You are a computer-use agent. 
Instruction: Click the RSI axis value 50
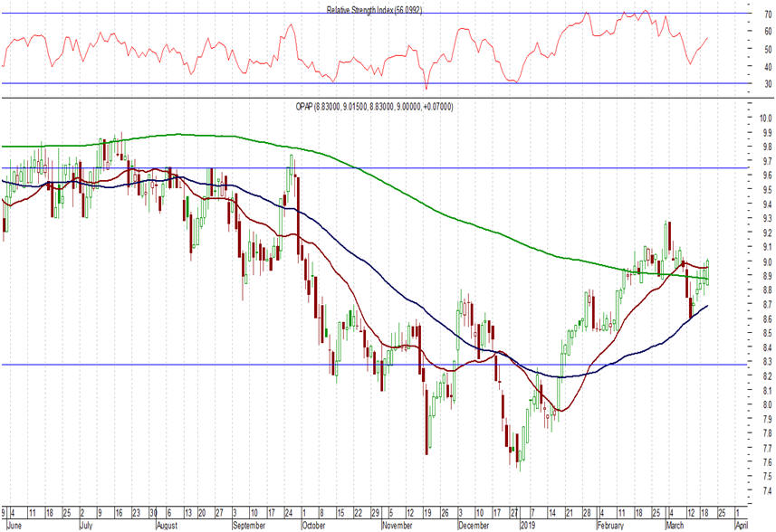(x=768, y=49)
